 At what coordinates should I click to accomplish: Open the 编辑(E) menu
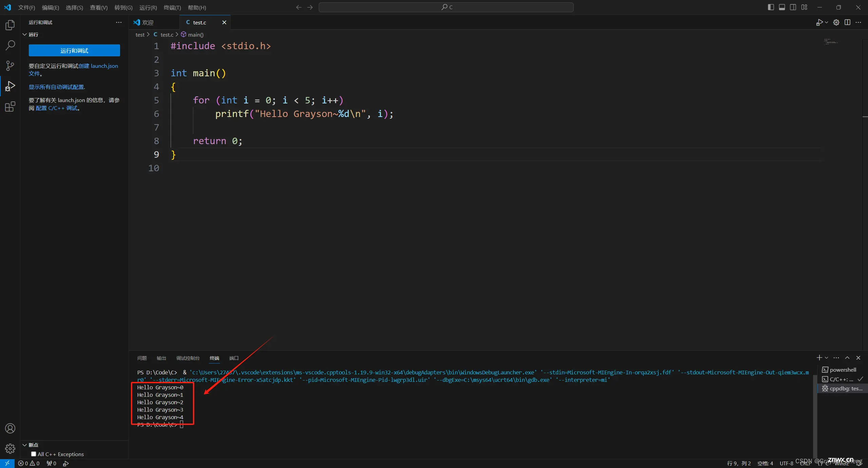click(50, 7)
